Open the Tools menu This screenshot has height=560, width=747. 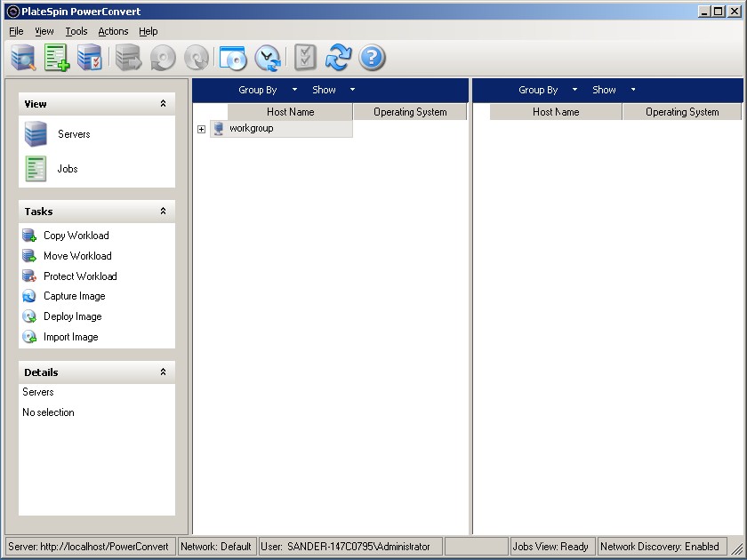(x=76, y=31)
